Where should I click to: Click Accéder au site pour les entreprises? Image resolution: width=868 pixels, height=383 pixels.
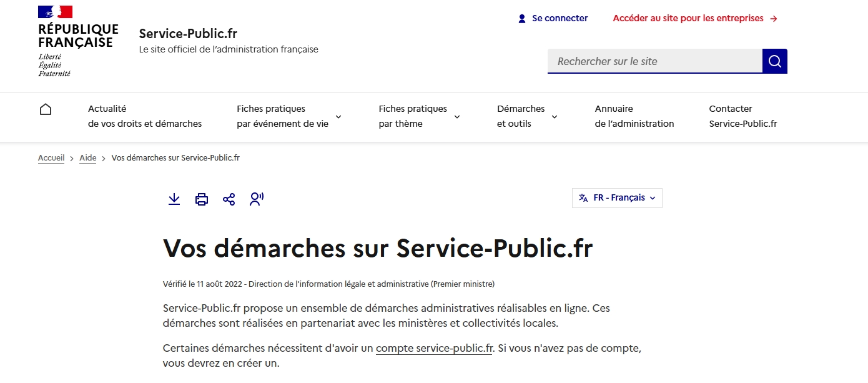695,19
